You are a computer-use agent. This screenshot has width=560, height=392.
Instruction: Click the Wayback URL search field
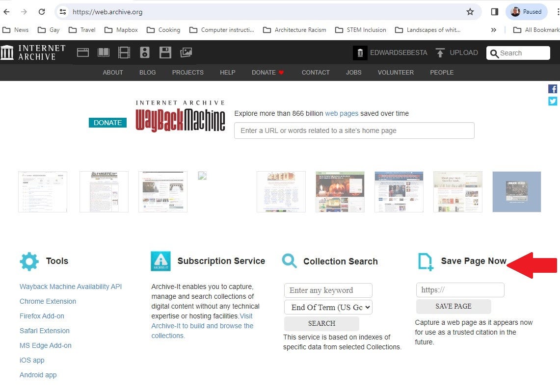354,131
